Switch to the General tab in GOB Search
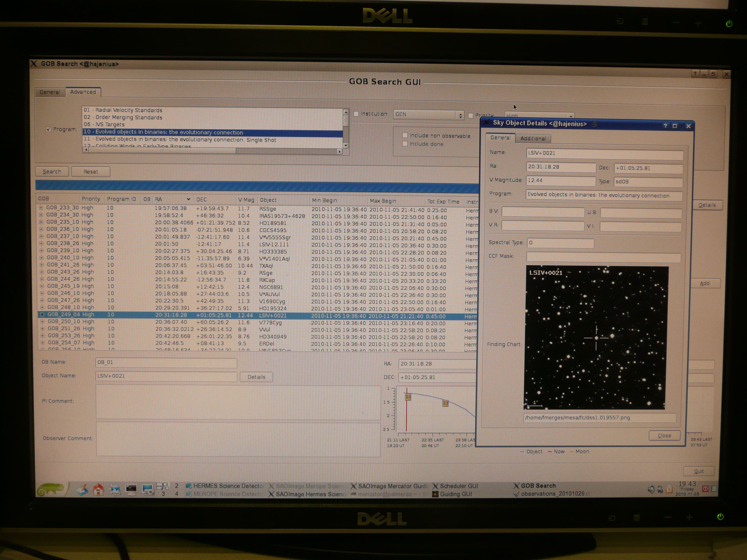The height and width of the screenshot is (560, 747). pyautogui.click(x=50, y=92)
